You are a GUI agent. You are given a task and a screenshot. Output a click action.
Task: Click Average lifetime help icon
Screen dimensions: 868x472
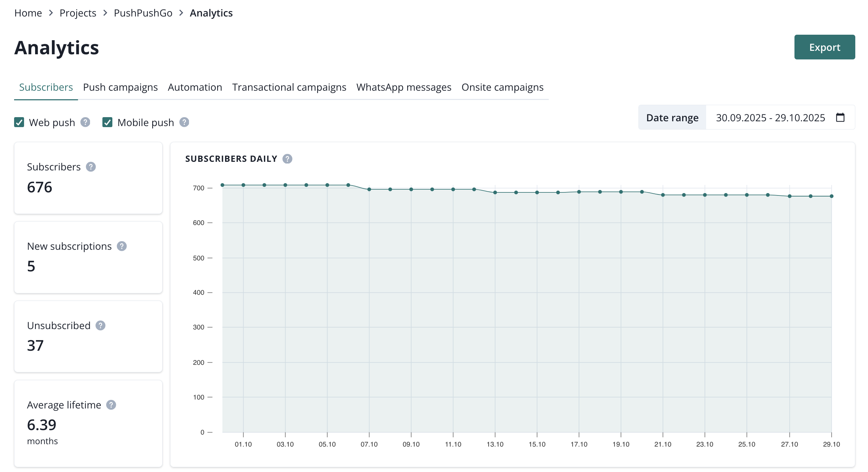(111, 405)
